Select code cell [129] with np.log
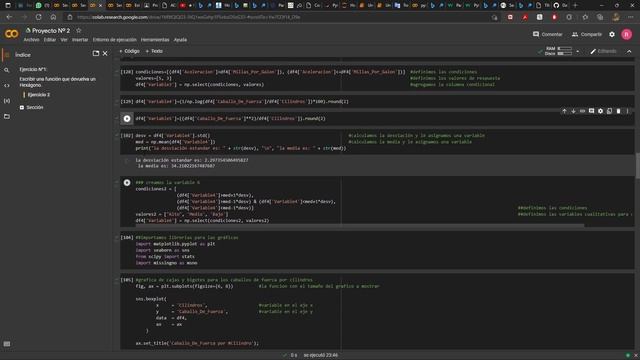Screen dimensions: 640x360 pos(376,102)
